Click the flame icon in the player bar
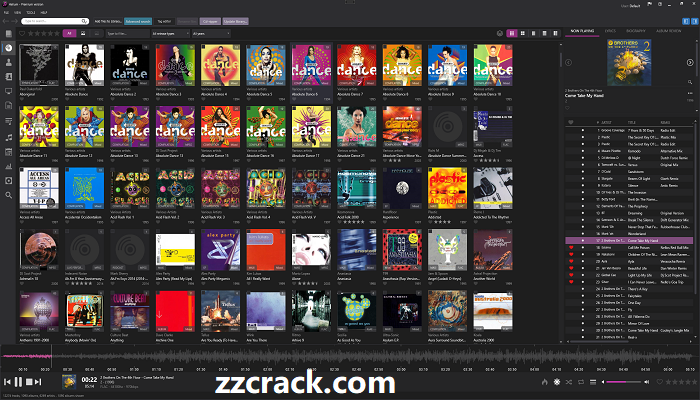Screen dimensions: 700x400 coord(544,382)
